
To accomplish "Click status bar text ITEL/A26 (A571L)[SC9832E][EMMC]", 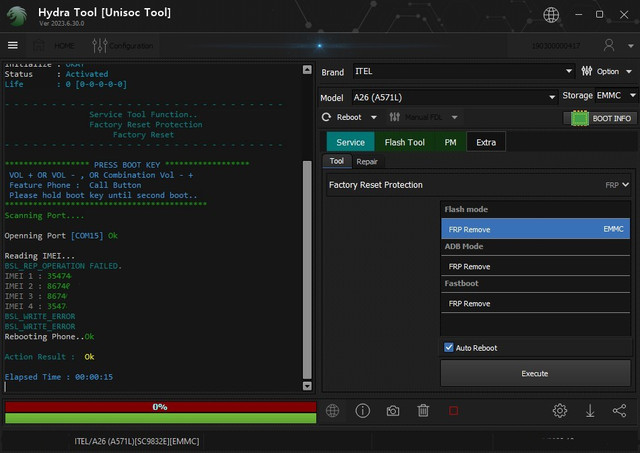I will tap(137, 441).
